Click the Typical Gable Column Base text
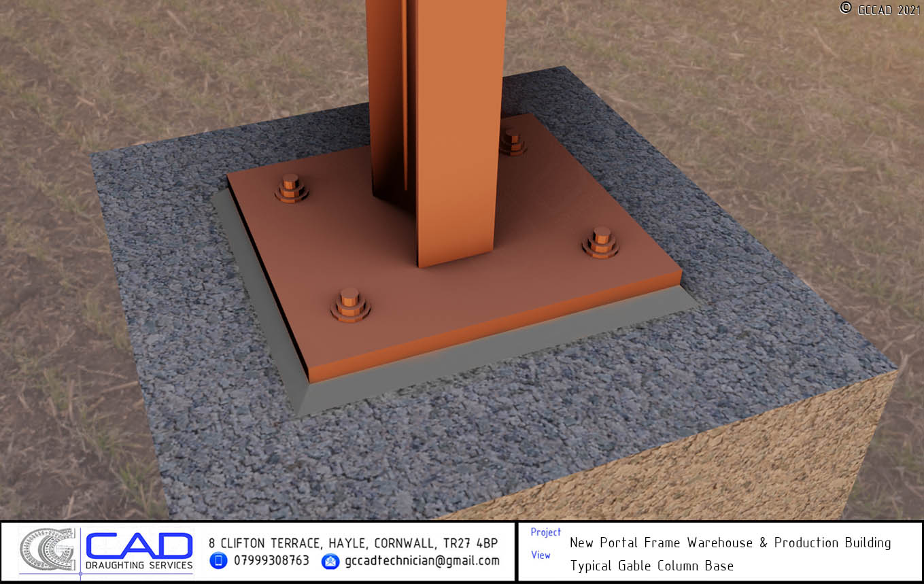The height and width of the screenshot is (584, 924). (x=652, y=566)
